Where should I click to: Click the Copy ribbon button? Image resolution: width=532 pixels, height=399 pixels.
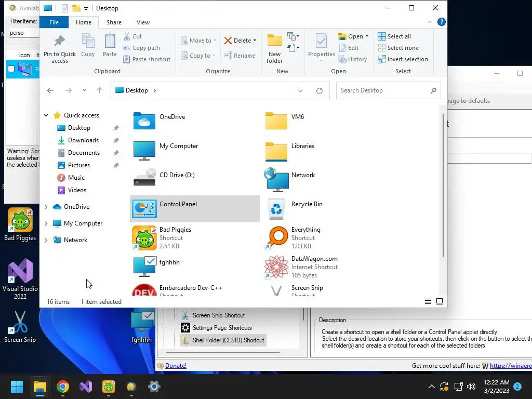pyautogui.click(x=88, y=45)
